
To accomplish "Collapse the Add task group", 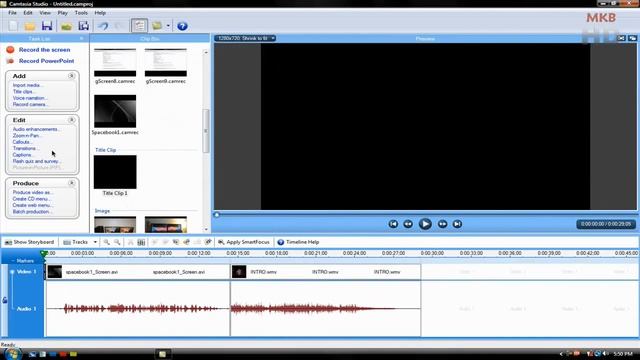I will point(71,76).
